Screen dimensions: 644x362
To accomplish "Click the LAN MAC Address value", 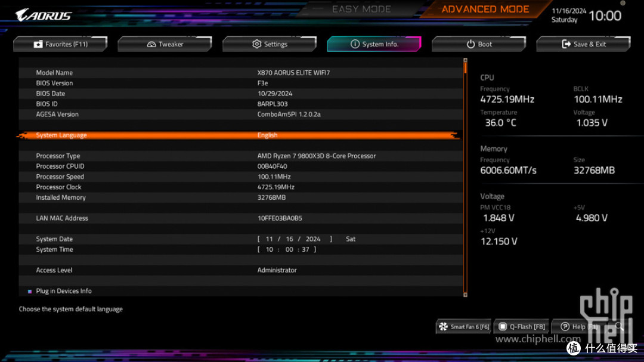I will click(280, 218).
